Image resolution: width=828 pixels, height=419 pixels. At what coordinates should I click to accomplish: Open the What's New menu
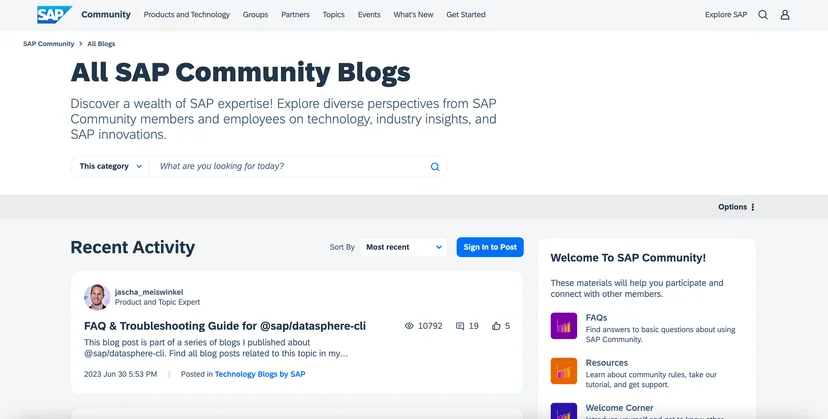(x=413, y=15)
